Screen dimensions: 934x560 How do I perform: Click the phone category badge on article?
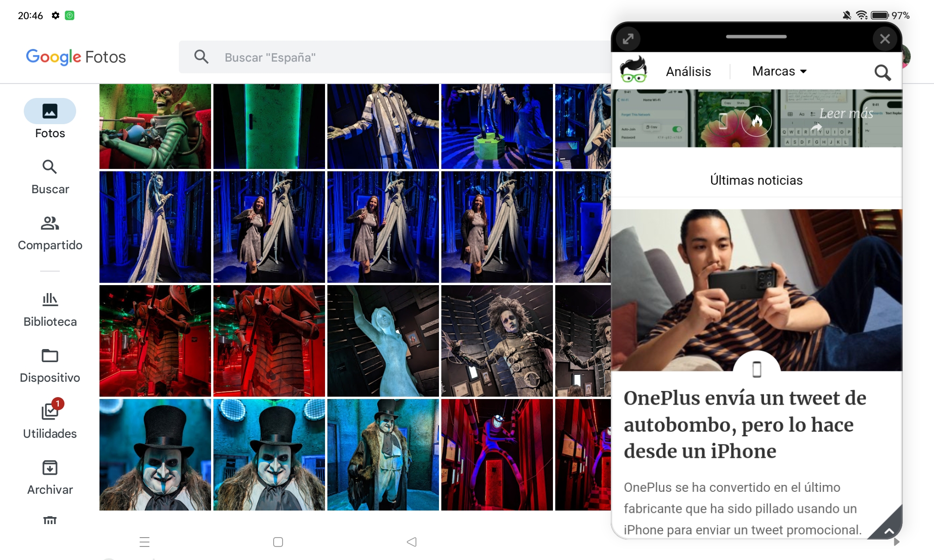[x=757, y=369]
